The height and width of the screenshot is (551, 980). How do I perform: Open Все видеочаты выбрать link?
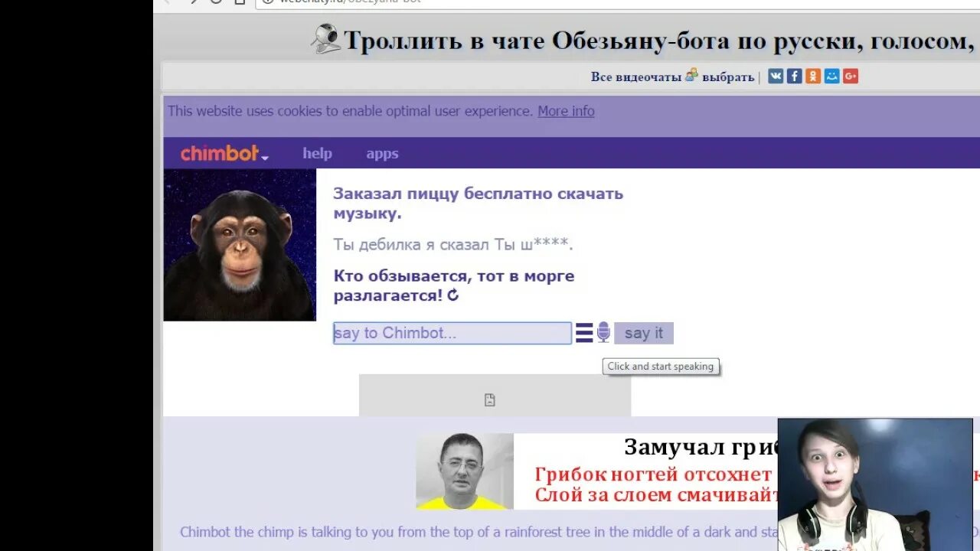(x=672, y=77)
